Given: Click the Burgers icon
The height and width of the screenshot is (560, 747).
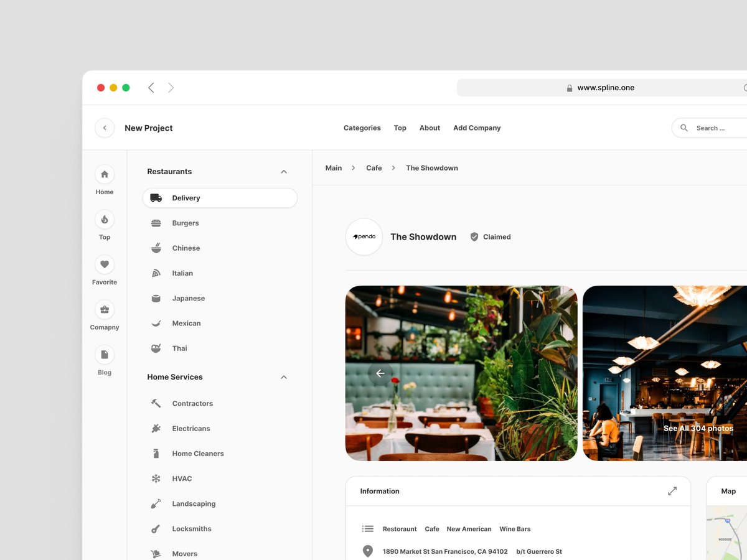Looking at the screenshot, I should click(156, 223).
